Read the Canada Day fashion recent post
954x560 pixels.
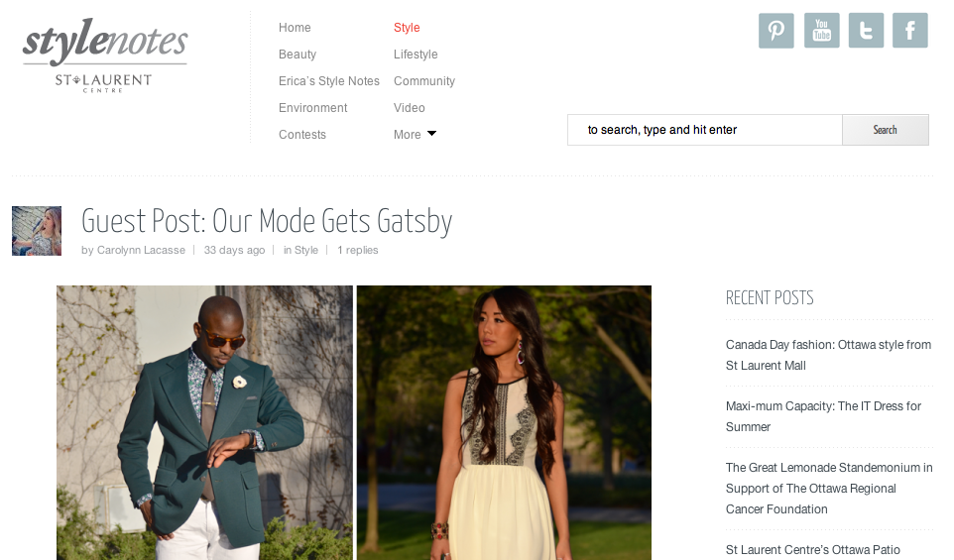(828, 355)
